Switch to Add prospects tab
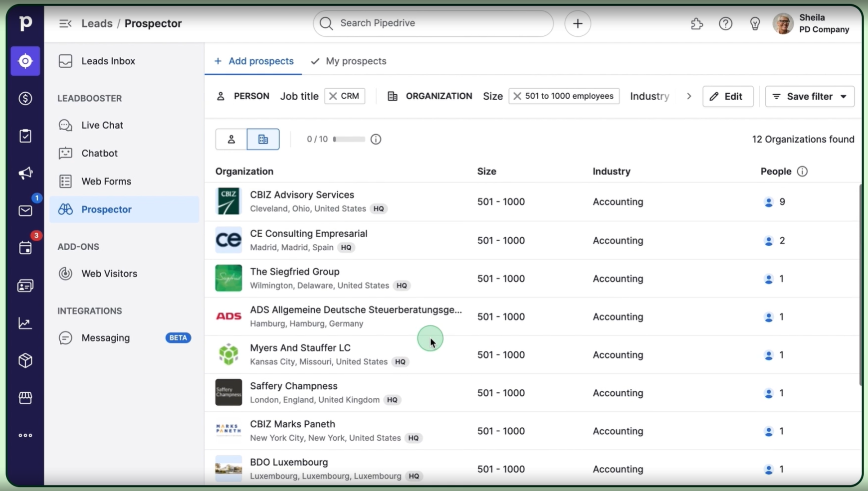Screen dimensions: 868x491 253,61
